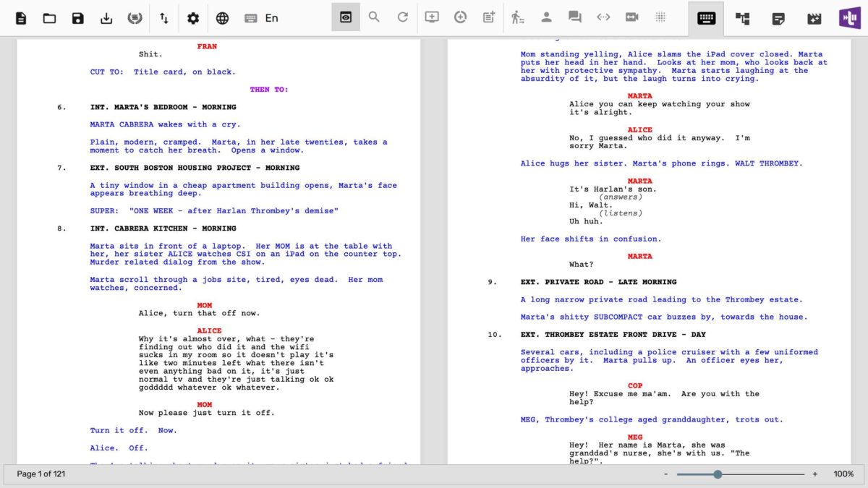
Task: Switch to the structure tree view
Action: [x=742, y=17]
